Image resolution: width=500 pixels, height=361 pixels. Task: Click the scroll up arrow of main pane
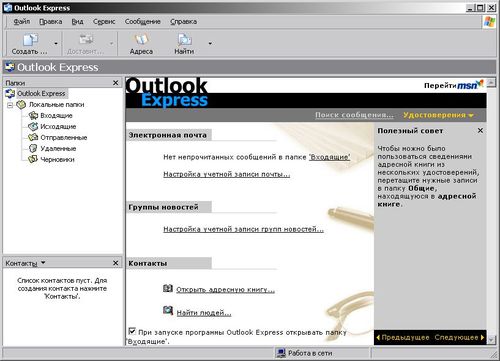[491, 82]
